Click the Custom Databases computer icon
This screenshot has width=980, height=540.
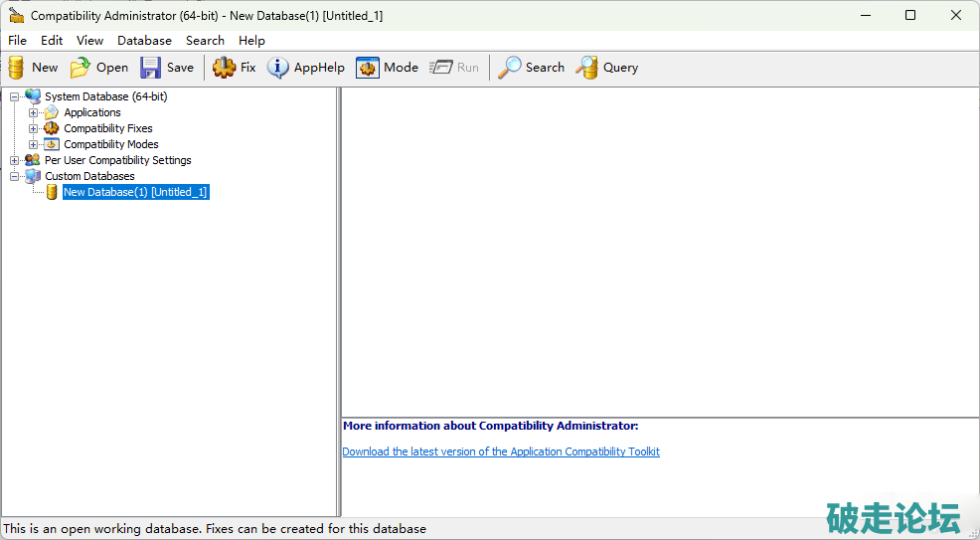(x=33, y=176)
